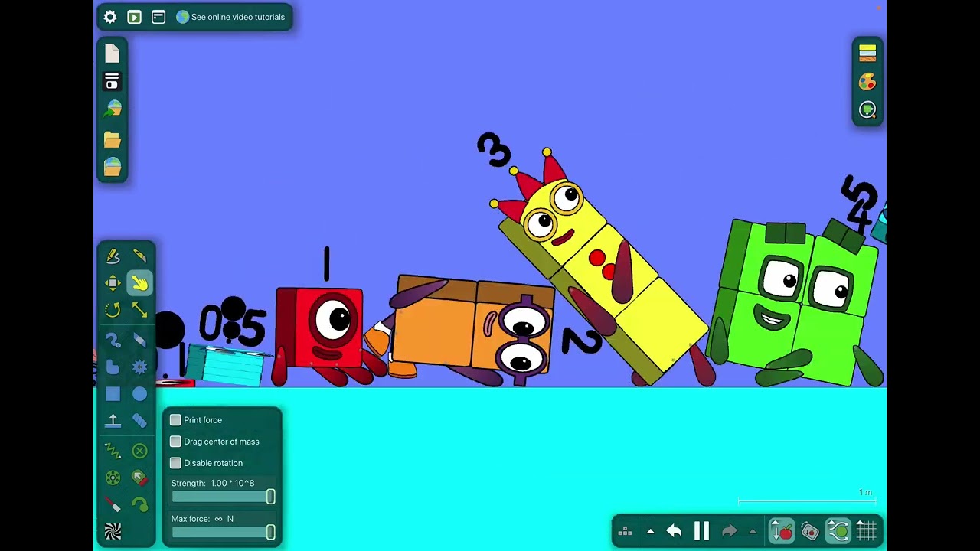The width and height of the screenshot is (980, 551).
Task: Open the scenes folder
Action: tap(113, 139)
